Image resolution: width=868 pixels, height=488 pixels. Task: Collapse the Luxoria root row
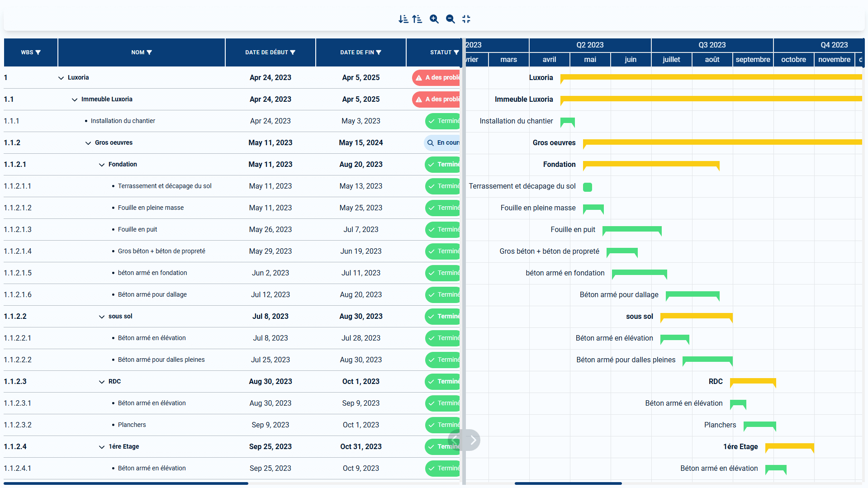point(61,78)
